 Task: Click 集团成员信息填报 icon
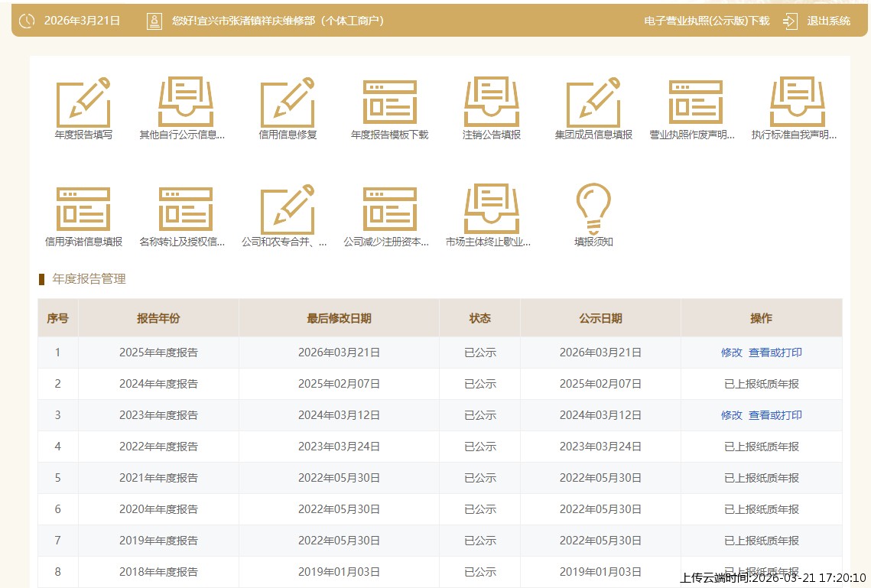click(x=593, y=102)
